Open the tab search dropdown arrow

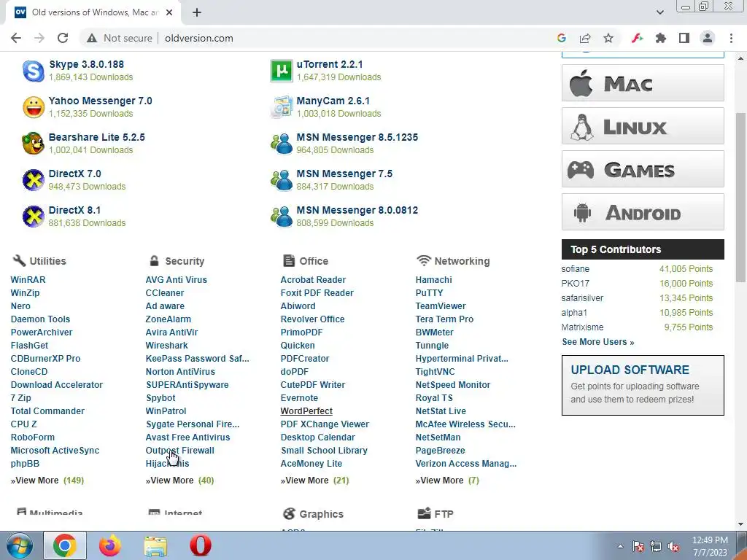click(659, 12)
